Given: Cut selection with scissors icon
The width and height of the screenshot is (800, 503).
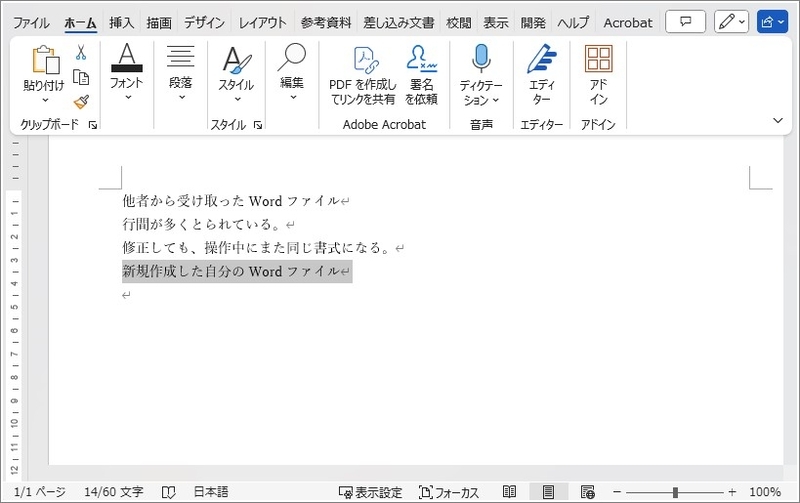Looking at the screenshot, I should click(x=81, y=53).
